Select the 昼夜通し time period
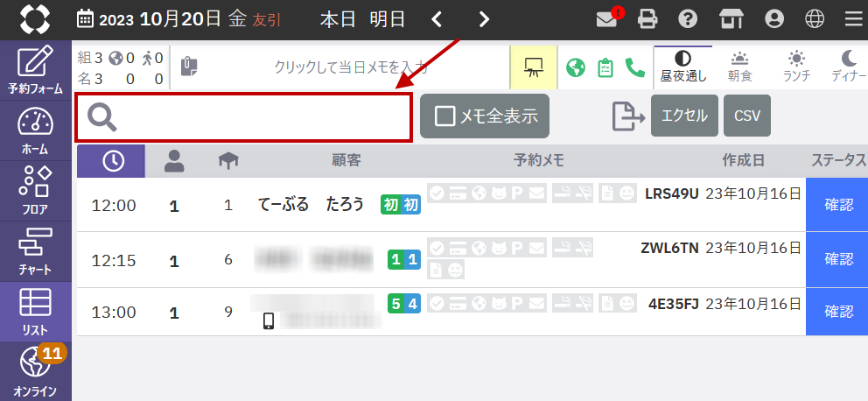 [x=682, y=67]
